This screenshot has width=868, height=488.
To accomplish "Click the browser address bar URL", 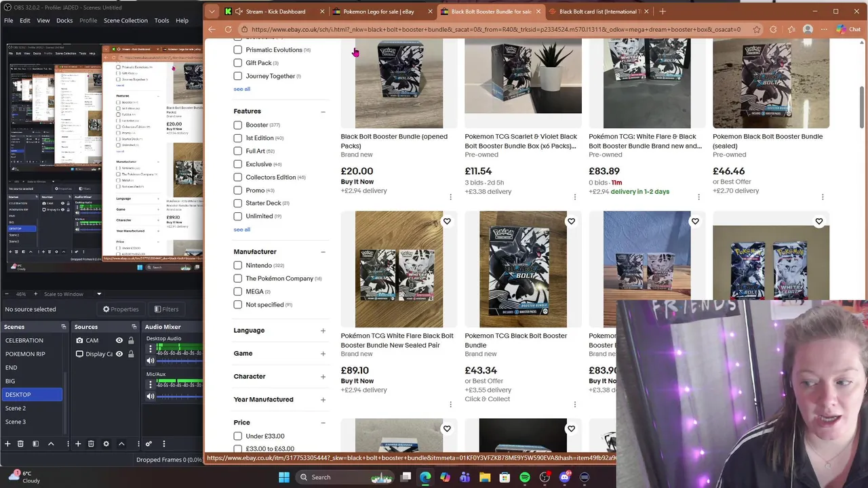I will tap(496, 29).
